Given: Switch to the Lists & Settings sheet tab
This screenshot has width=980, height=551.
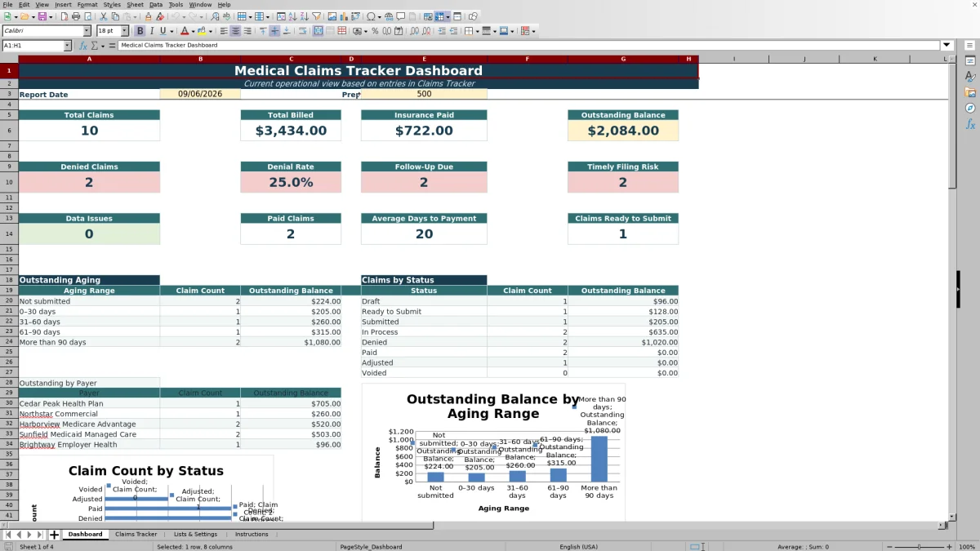Looking at the screenshot, I should (195, 534).
